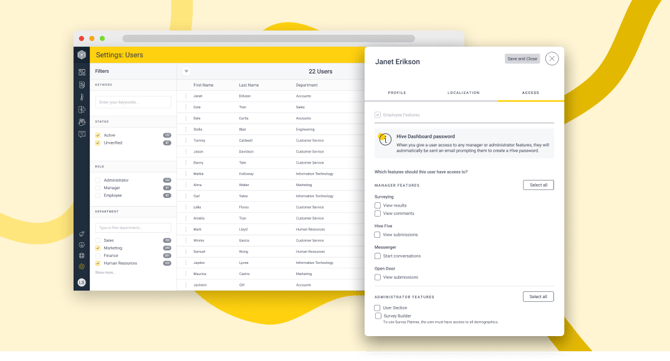Open row options dots for Mattie Holloway
This screenshot has height=361, width=670.
click(x=186, y=174)
